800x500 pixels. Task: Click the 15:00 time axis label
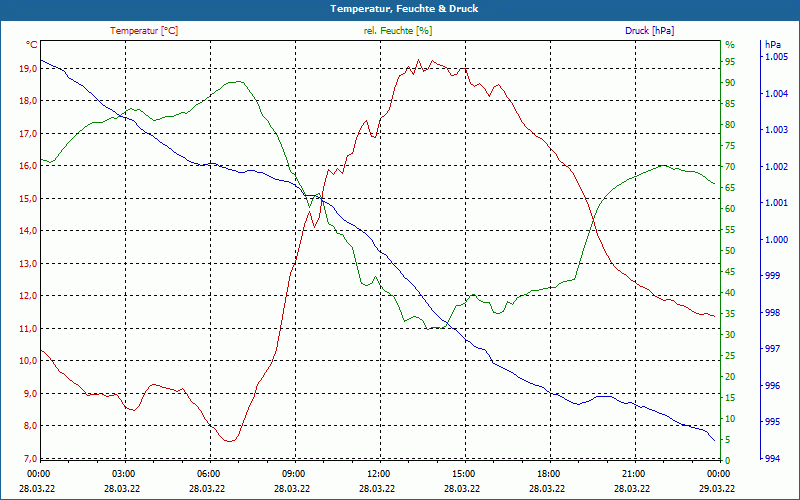(464, 473)
